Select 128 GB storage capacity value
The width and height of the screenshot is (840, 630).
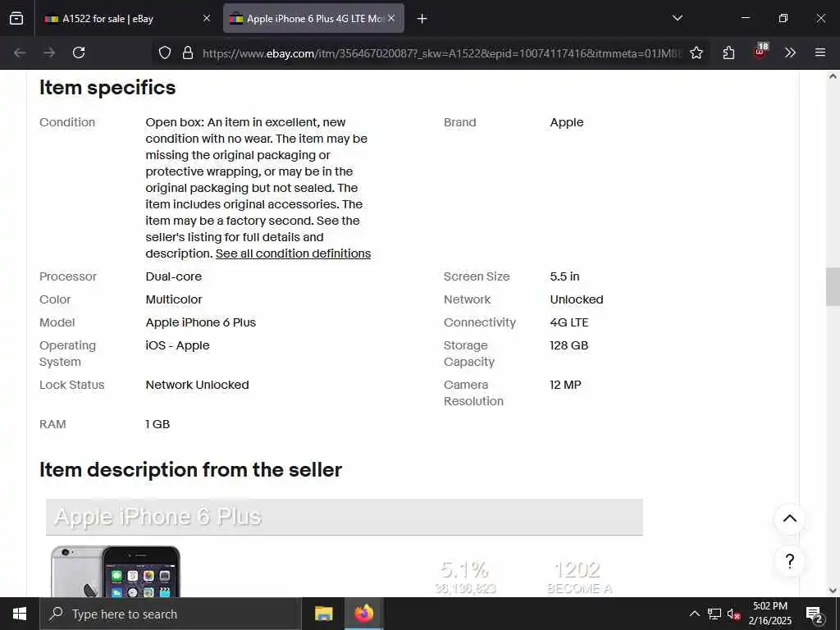click(x=569, y=345)
